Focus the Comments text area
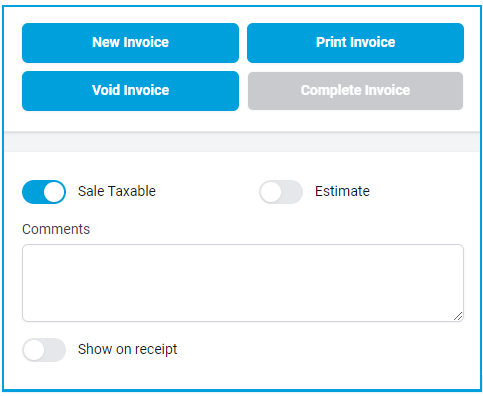This screenshot has height=396, width=483. tap(243, 283)
